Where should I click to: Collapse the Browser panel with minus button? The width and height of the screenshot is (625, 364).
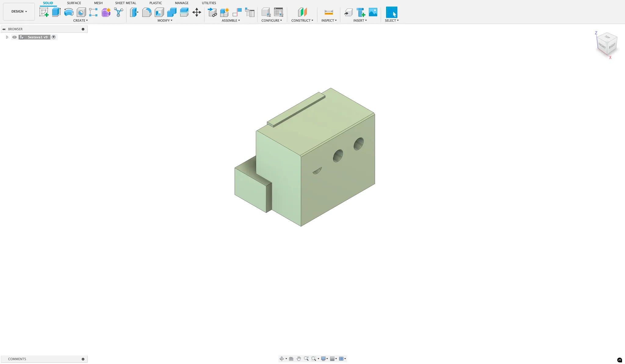point(83,29)
